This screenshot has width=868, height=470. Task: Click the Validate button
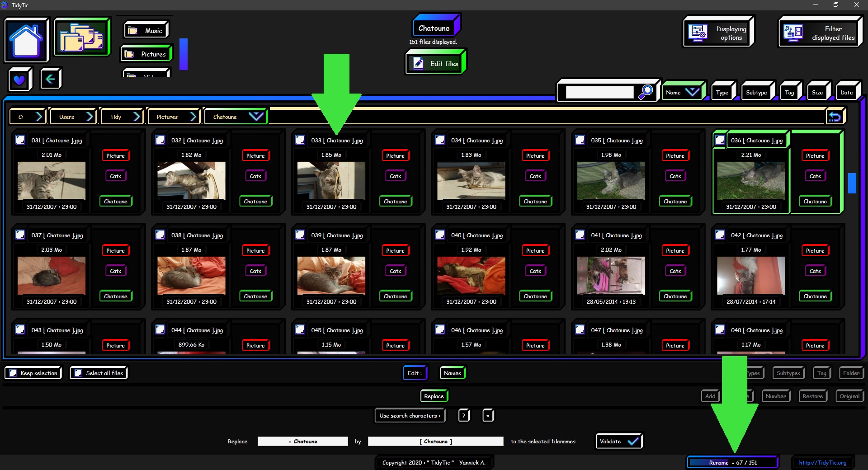point(618,441)
